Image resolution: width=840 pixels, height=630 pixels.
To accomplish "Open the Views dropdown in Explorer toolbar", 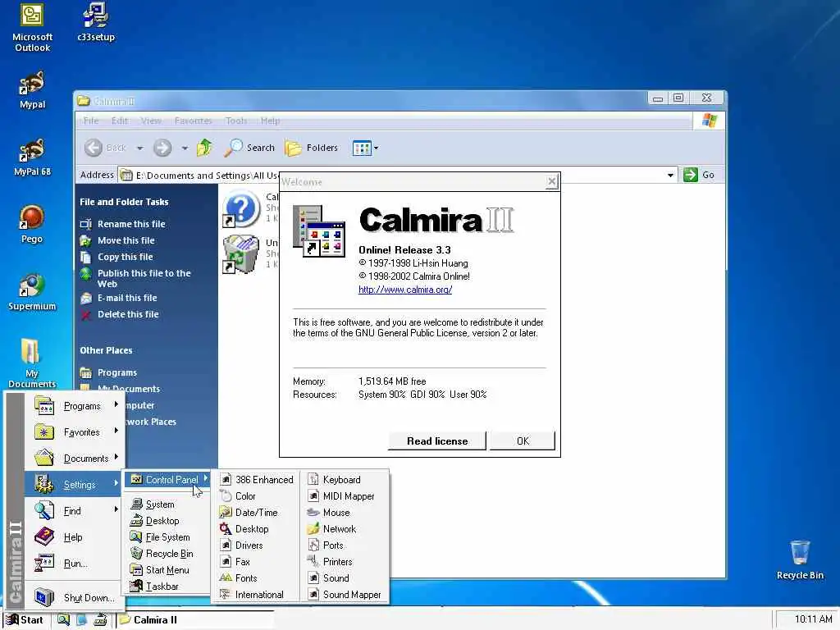I will (365, 148).
